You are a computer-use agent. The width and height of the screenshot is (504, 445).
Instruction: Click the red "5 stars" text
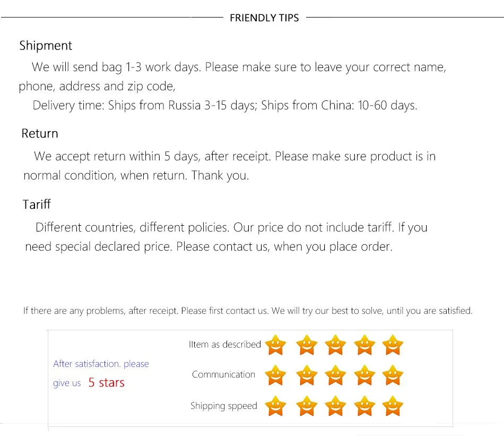coord(106,383)
